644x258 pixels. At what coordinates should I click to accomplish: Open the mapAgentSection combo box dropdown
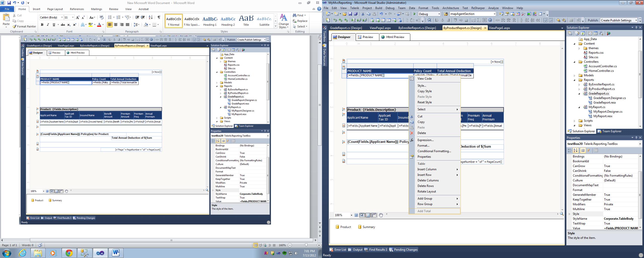tap(494, 14)
